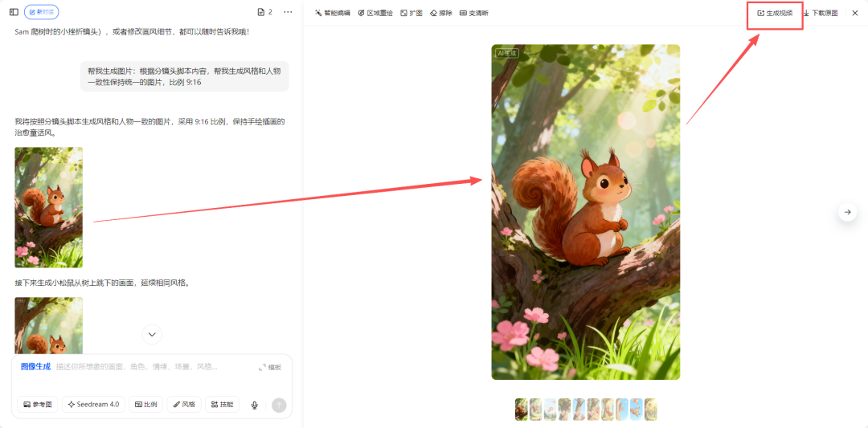Activate the microphone voice input
868x428 pixels.
click(255, 406)
